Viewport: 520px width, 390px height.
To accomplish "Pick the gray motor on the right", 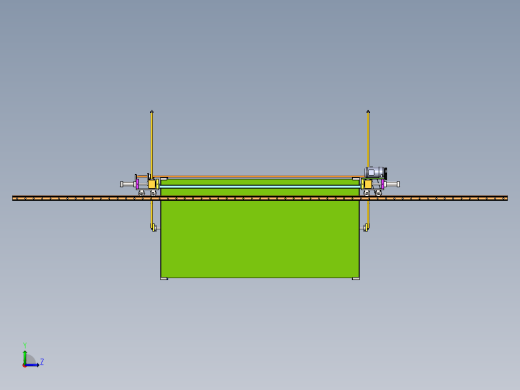I will tap(376, 173).
